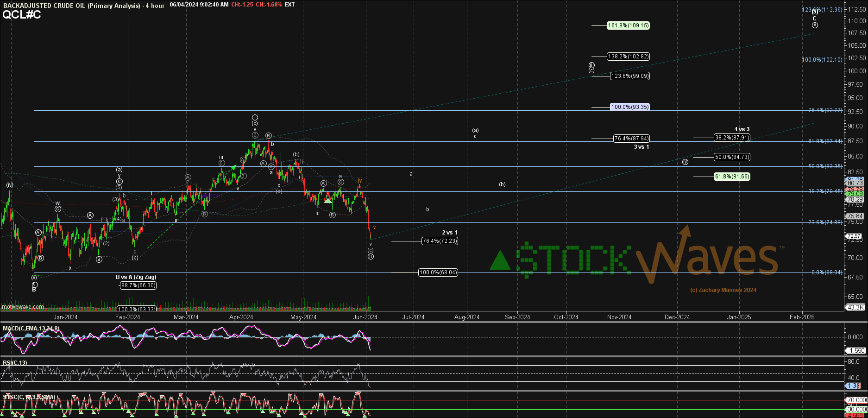
Task: Click the circled III wave label near 100.00
Action: [591, 65]
